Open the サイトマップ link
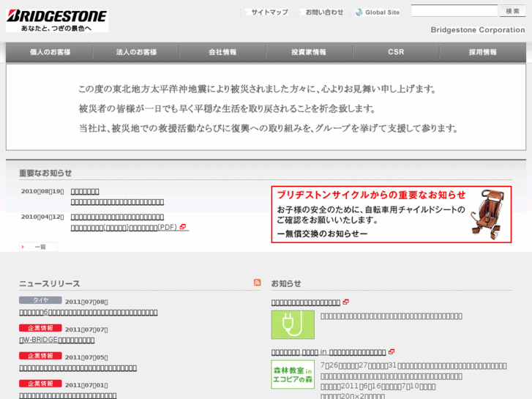 click(269, 12)
